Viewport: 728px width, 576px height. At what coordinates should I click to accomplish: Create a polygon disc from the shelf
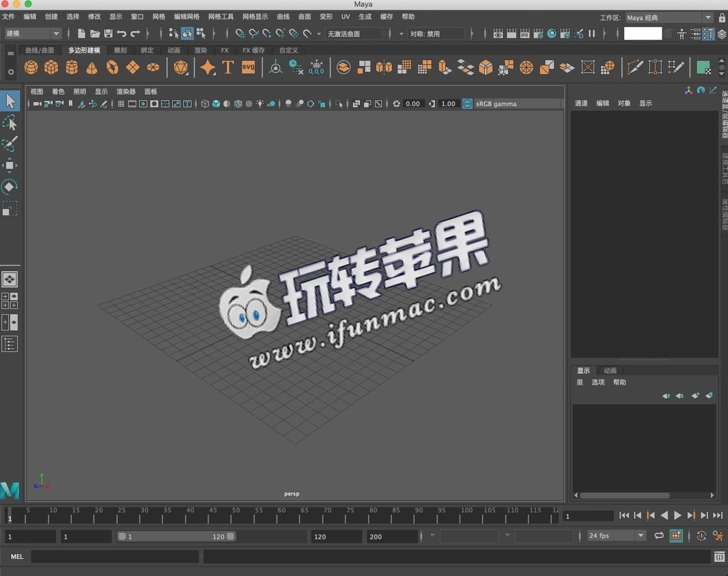pos(153,67)
